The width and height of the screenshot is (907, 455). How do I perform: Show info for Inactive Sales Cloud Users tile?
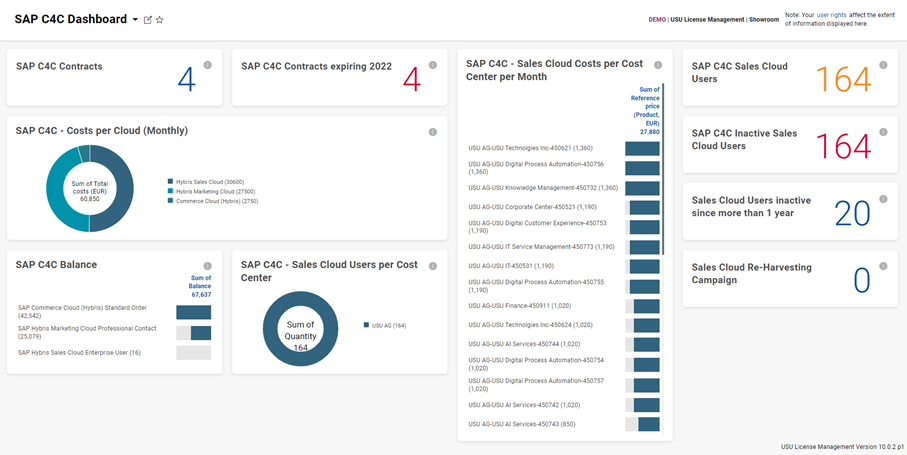point(883,132)
